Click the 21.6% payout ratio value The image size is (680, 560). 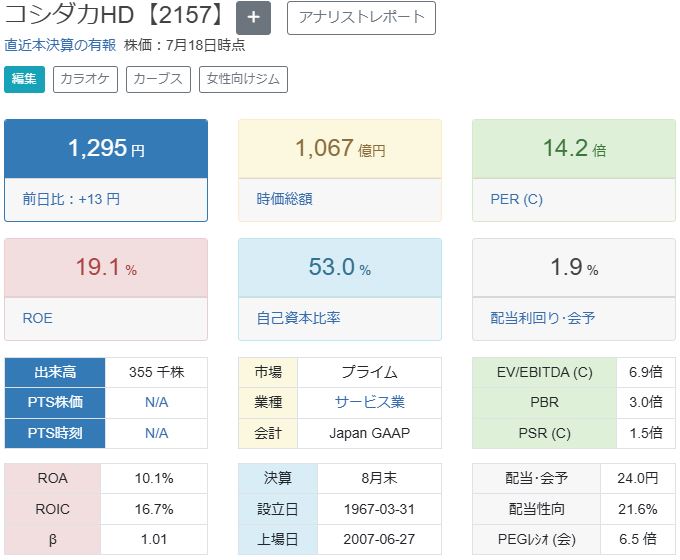(638, 509)
